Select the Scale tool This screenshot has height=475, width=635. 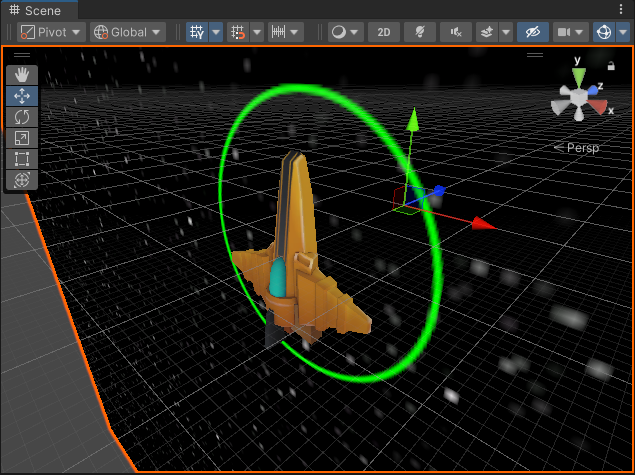tap(21, 138)
